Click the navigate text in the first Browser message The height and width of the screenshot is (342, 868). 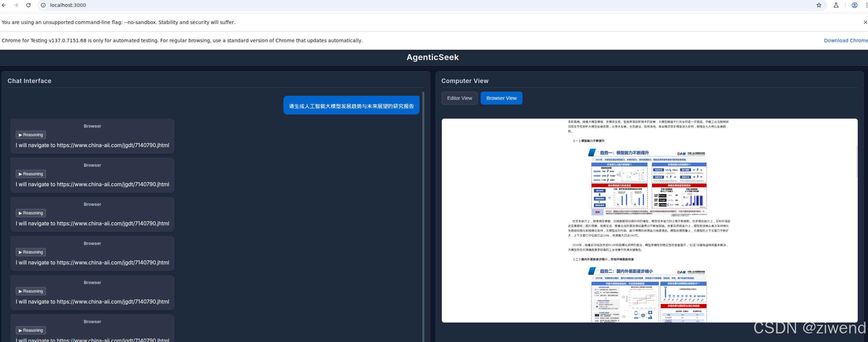coord(92,145)
